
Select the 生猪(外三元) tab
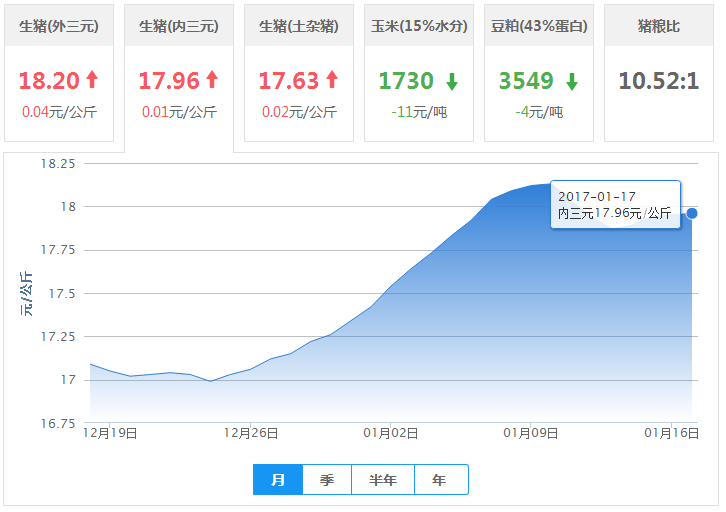pos(59,26)
